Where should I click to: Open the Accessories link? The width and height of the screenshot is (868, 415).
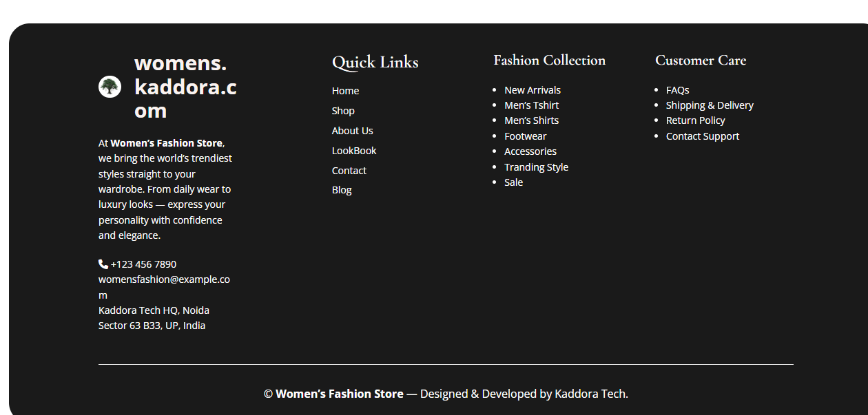[530, 151]
